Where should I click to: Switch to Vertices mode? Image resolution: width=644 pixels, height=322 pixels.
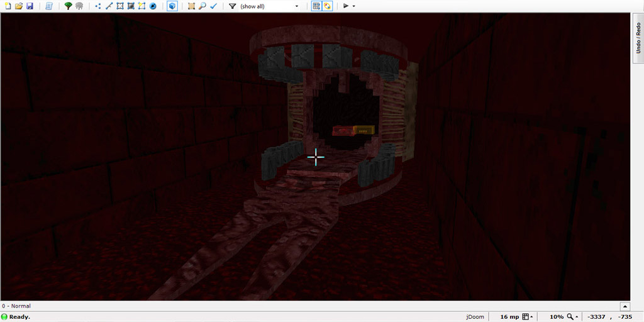click(97, 6)
